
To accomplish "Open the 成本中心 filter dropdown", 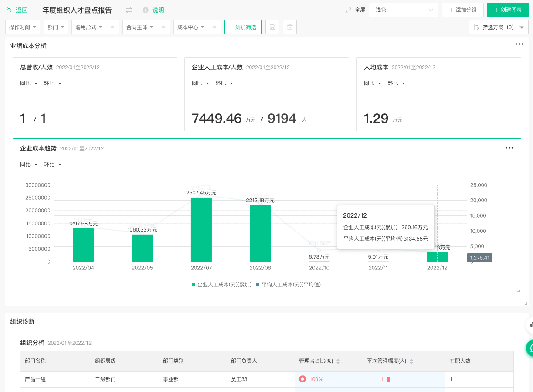I will [x=191, y=27].
